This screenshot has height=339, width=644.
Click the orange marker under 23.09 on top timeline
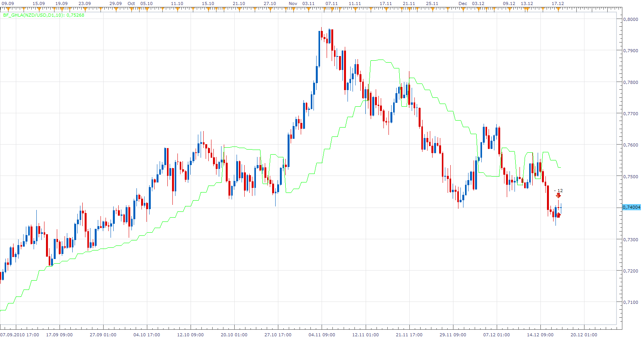click(x=85, y=9)
